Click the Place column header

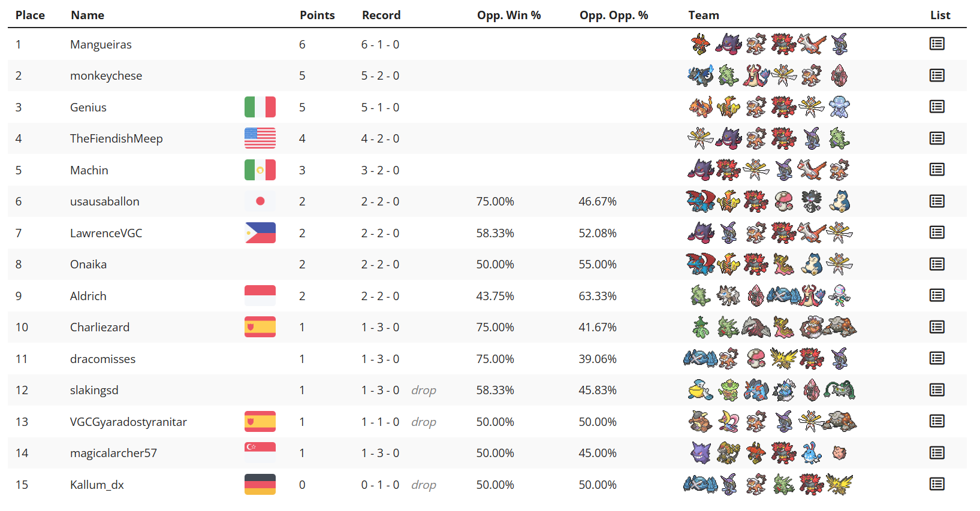30,15
